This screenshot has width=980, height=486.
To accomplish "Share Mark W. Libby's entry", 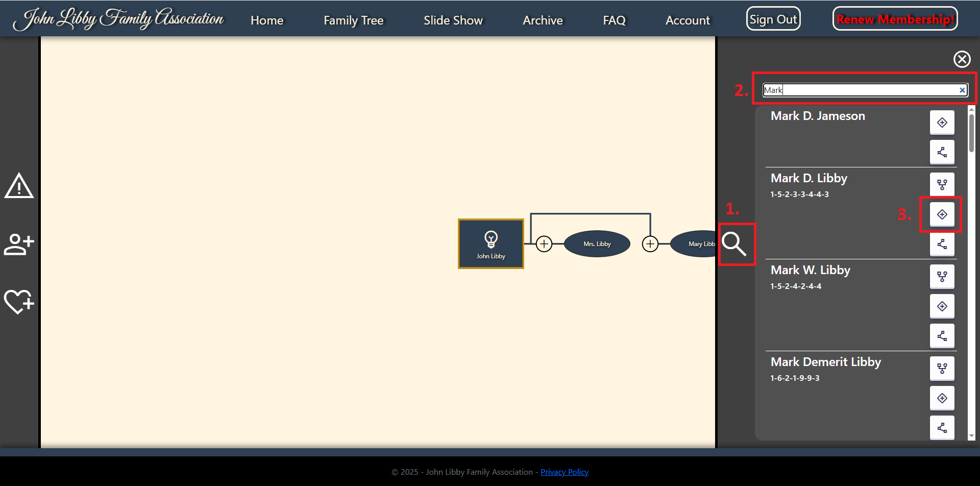I will coord(942,336).
